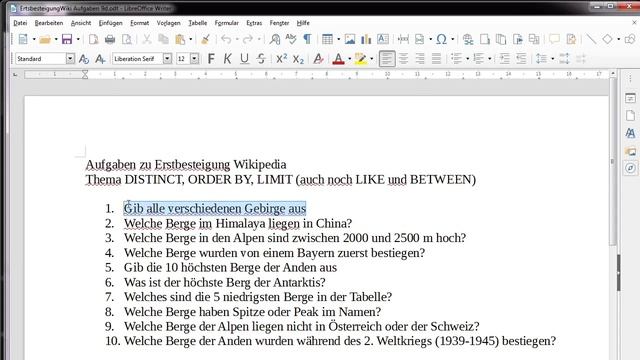Apply subscript to selection

(298, 59)
